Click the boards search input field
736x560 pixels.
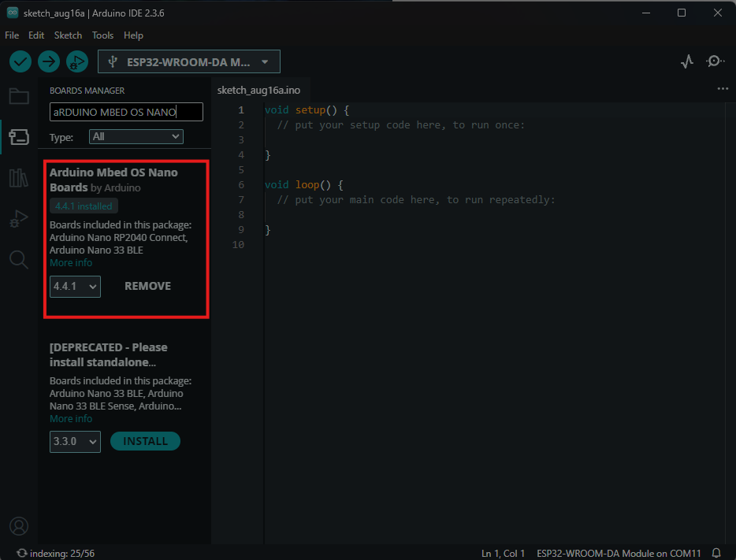126,112
